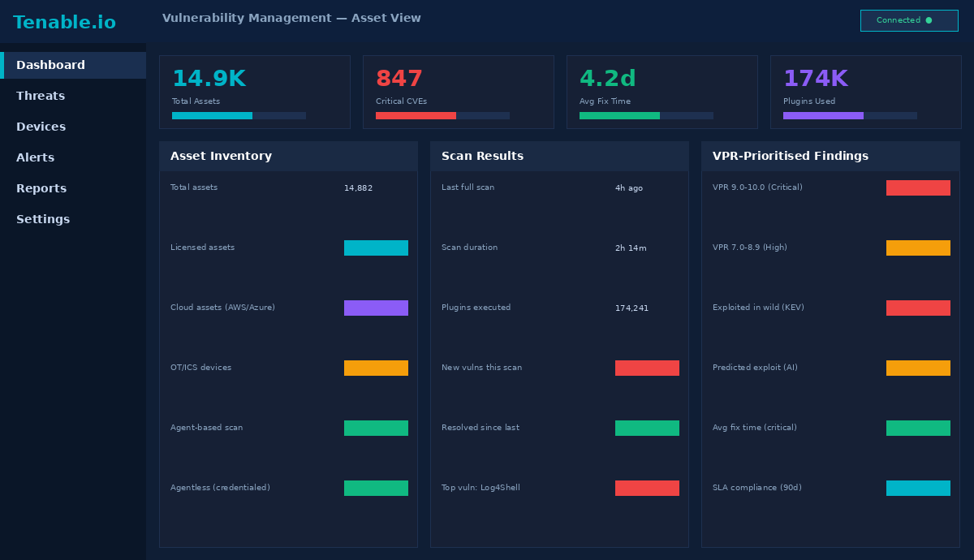Click the Top vuln: Log4Shell red swatch
Screen dimensions: 974x560
[647, 488]
